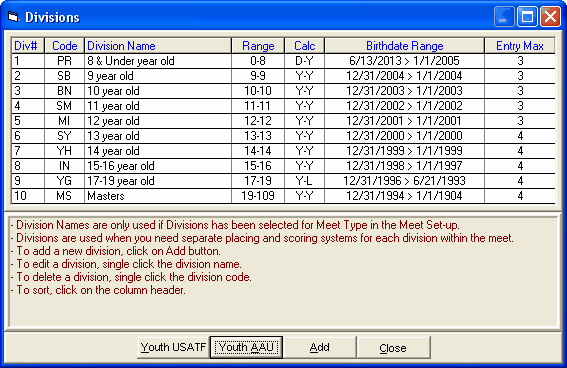Select range cell '15-16'
The image size is (567, 368).
(x=258, y=166)
